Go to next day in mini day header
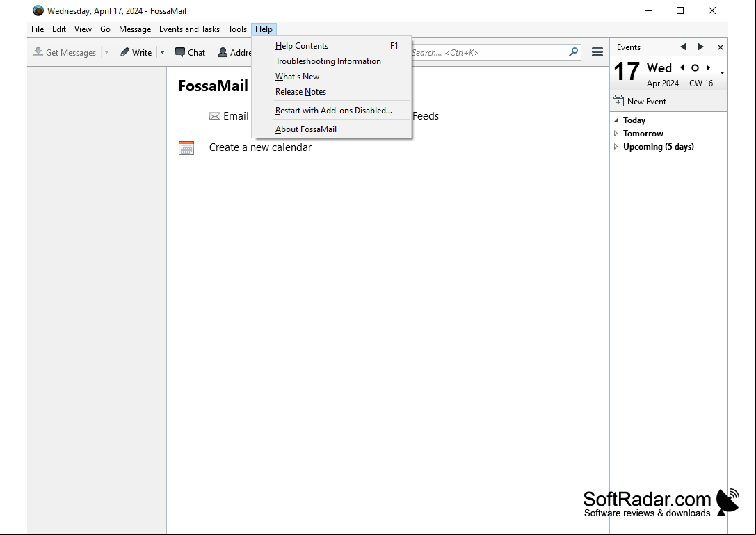756x535 pixels. point(708,67)
